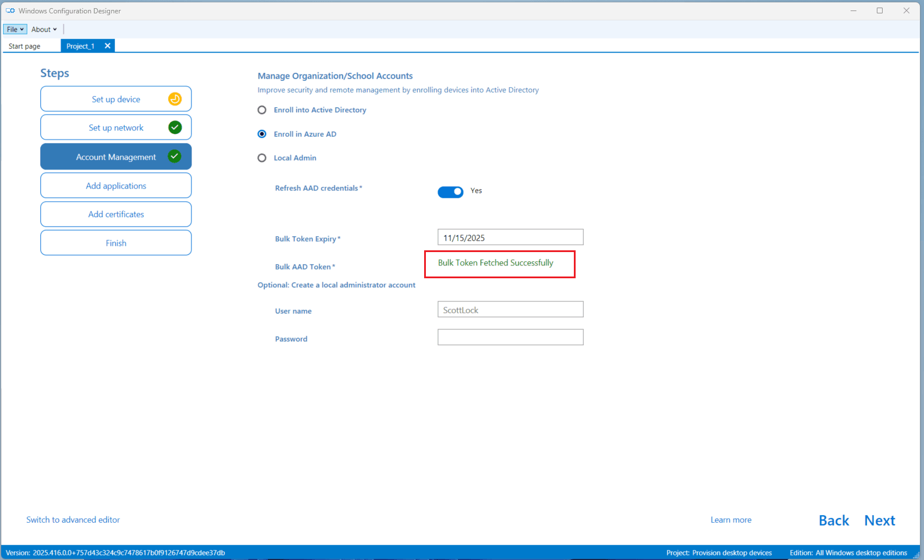Screen dimensions: 924x560
Task: Open the Learn more link
Action: [731, 520]
